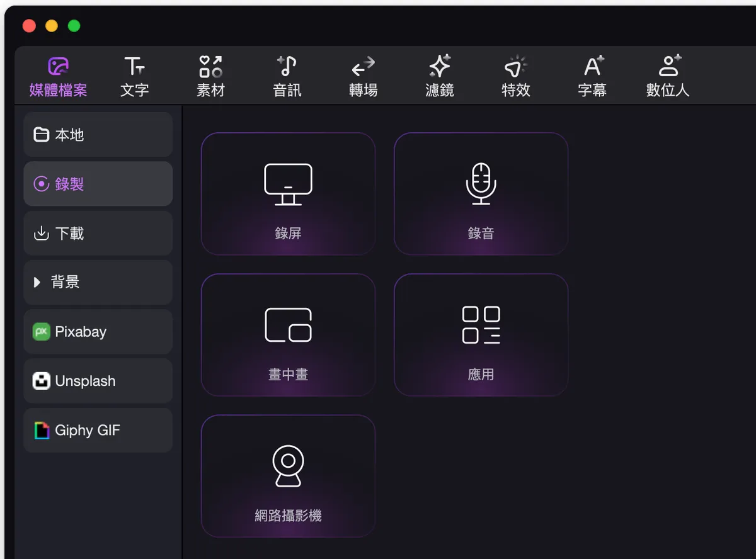This screenshot has height=559, width=756.
Task: Click the monitor icon for screen recording
Action: (288, 184)
